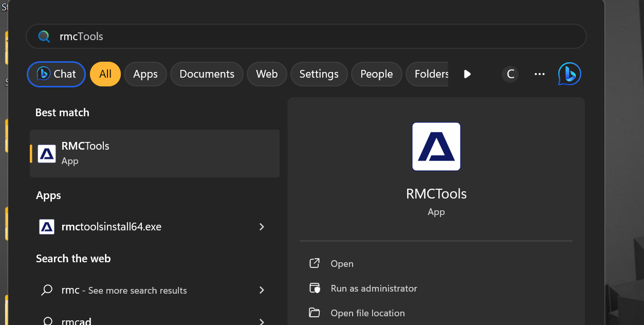Select the rmc web search suggestion
Viewport: 644px width, 325px height.
coord(155,291)
